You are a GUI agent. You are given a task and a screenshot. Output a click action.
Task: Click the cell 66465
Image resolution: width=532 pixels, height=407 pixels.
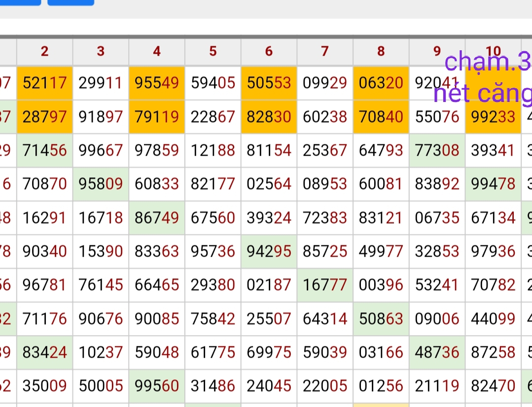tap(157, 285)
